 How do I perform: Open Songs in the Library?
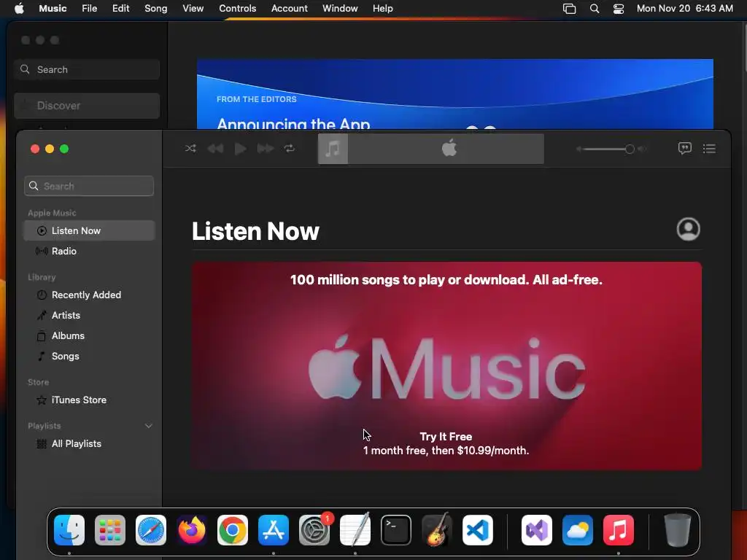click(89, 356)
